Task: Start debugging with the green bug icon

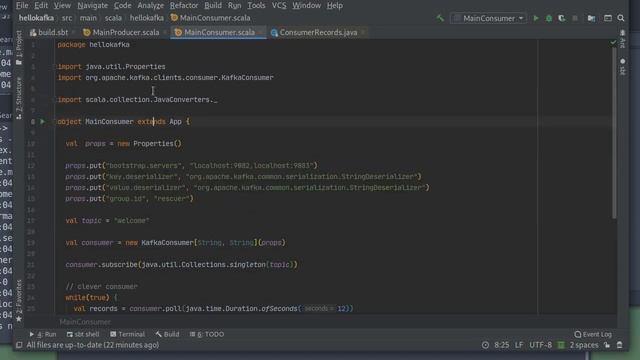Action: [x=549, y=18]
